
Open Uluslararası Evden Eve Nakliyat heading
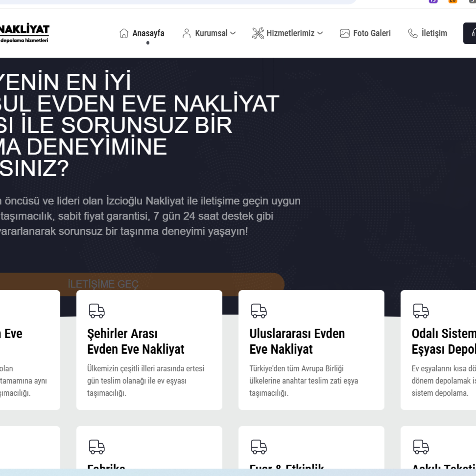pos(297,341)
